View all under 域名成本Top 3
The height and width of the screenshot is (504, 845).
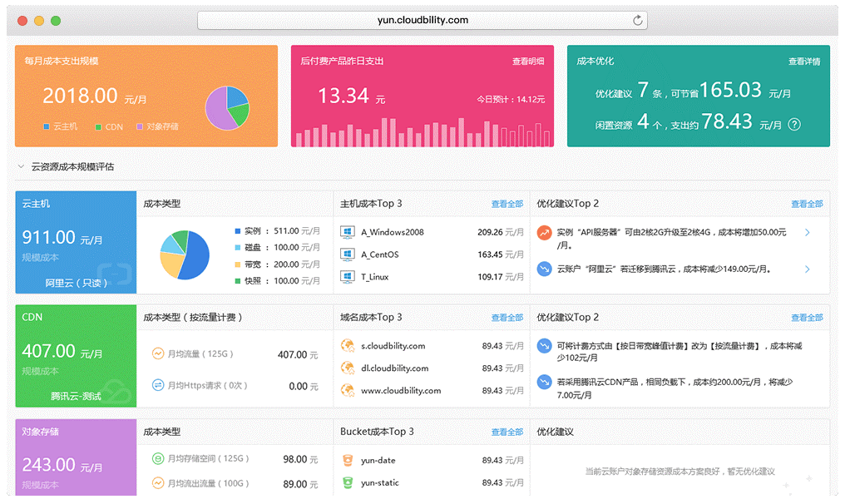(x=507, y=318)
